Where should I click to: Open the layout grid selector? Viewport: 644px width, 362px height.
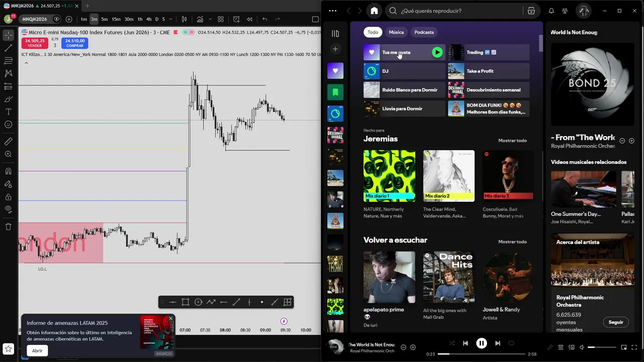point(220,19)
